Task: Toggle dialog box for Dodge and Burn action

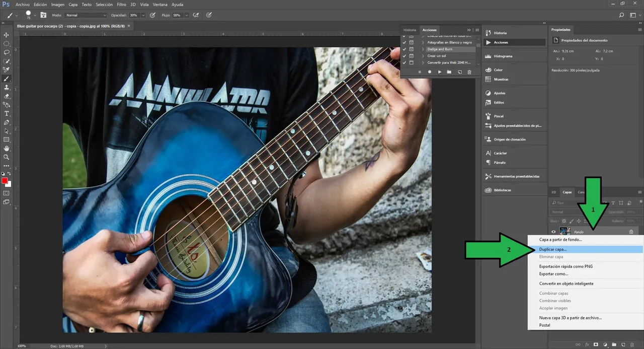Action: point(411,49)
